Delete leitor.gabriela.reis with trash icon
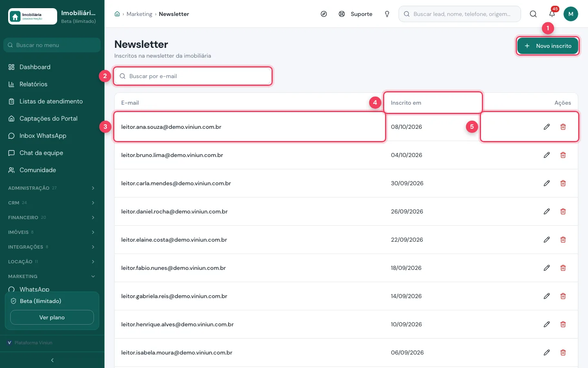This screenshot has height=368, width=588. click(x=563, y=296)
